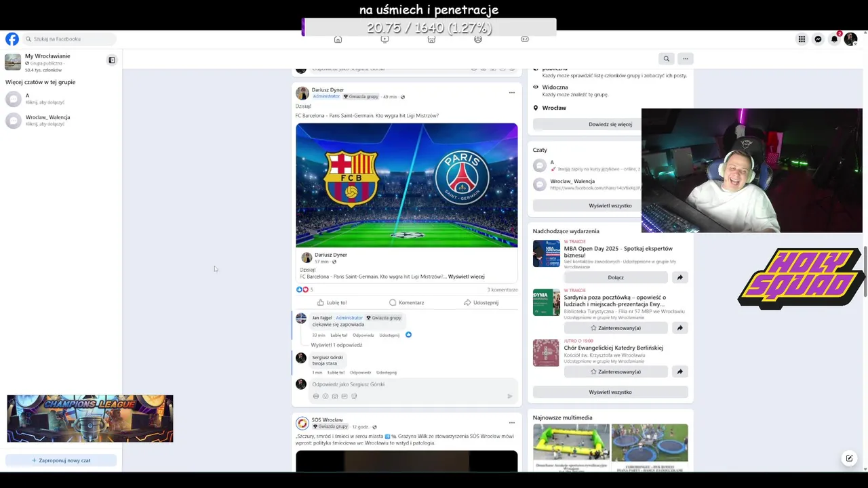Click Administrator badge beside Dariusz Dyner
Screen dimensions: 868x488
click(x=326, y=96)
